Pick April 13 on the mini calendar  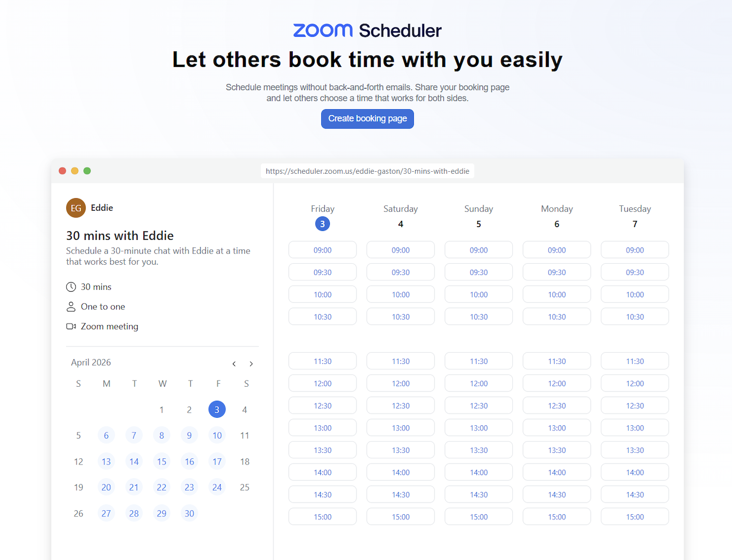pos(106,461)
